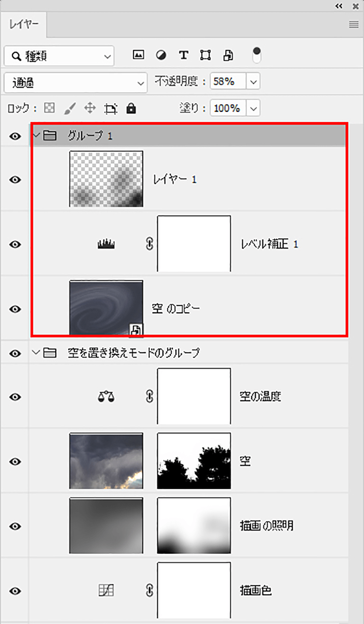Open the 不透明度 opacity dropdown arrow
The width and height of the screenshot is (364, 624).
253,82
